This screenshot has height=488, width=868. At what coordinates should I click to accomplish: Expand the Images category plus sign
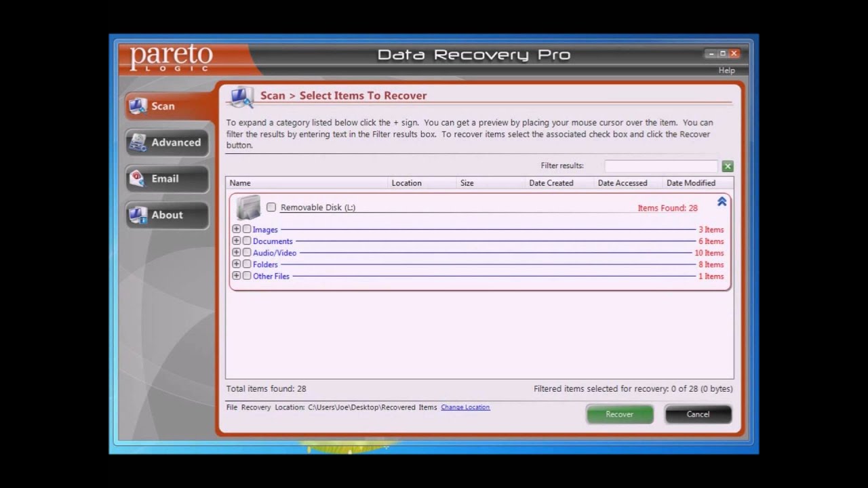pos(237,229)
